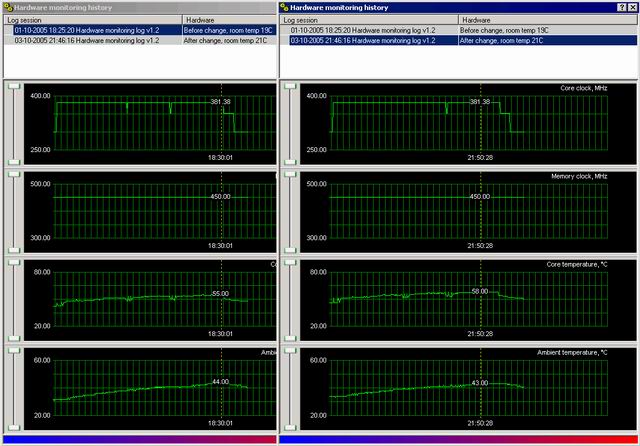This screenshot has height=446, width=640.
Task: Click top slider handle of right Core clock graph
Action: [290, 87]
